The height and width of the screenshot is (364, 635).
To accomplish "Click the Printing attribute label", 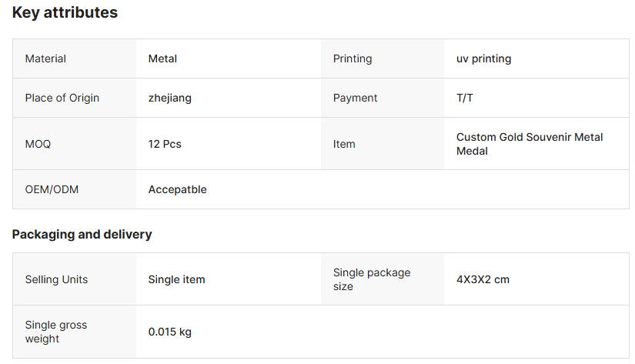I will point(353,58).
